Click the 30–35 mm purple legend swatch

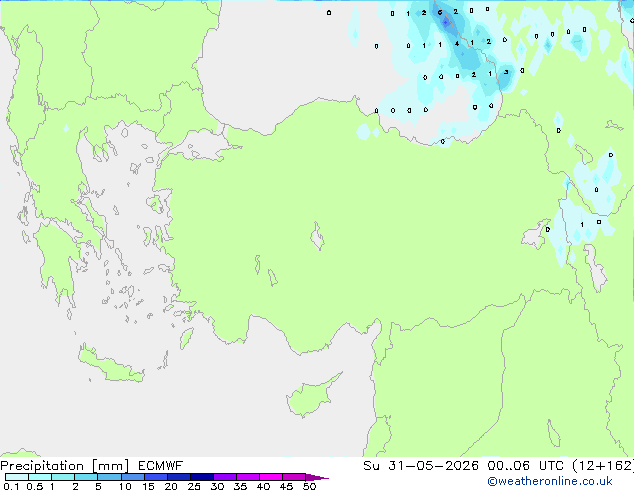225,477
